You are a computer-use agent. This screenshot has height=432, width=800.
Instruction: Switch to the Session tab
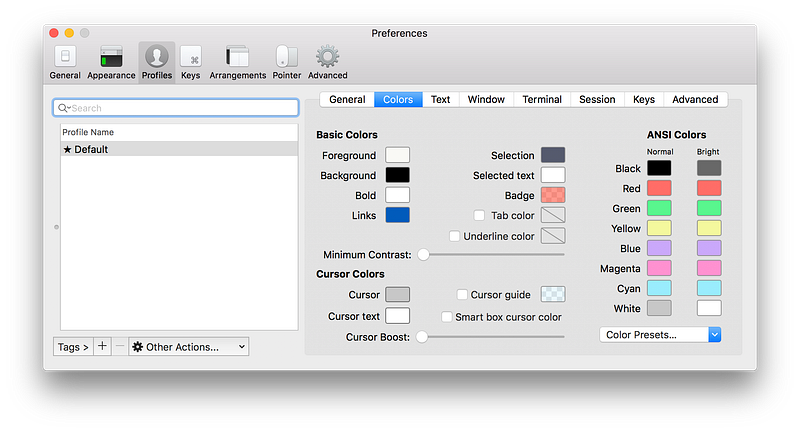tap(597, 99)
